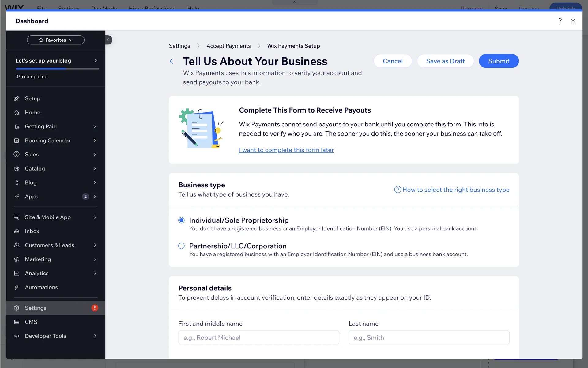This screenshot has height=368, width=588.
Task: Select Partnership/LLC/Corporation radio button
Action: click(181, 246)
